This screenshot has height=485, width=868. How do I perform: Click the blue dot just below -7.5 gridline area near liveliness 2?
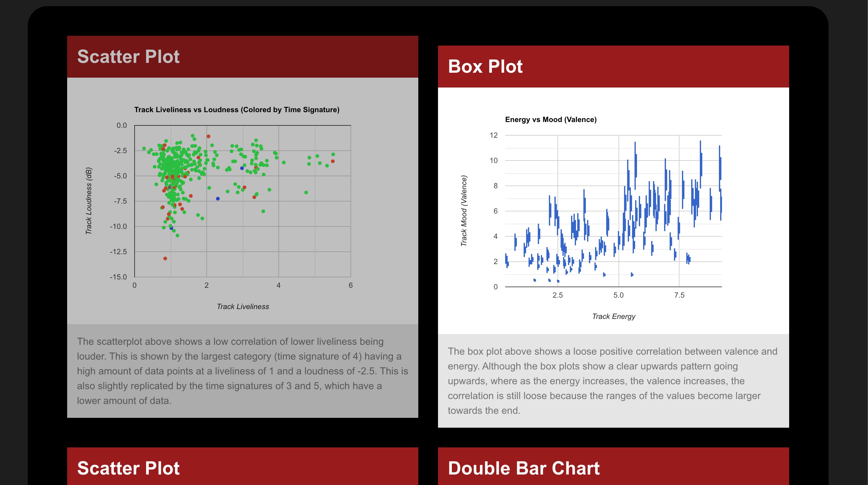click(218, 199)
